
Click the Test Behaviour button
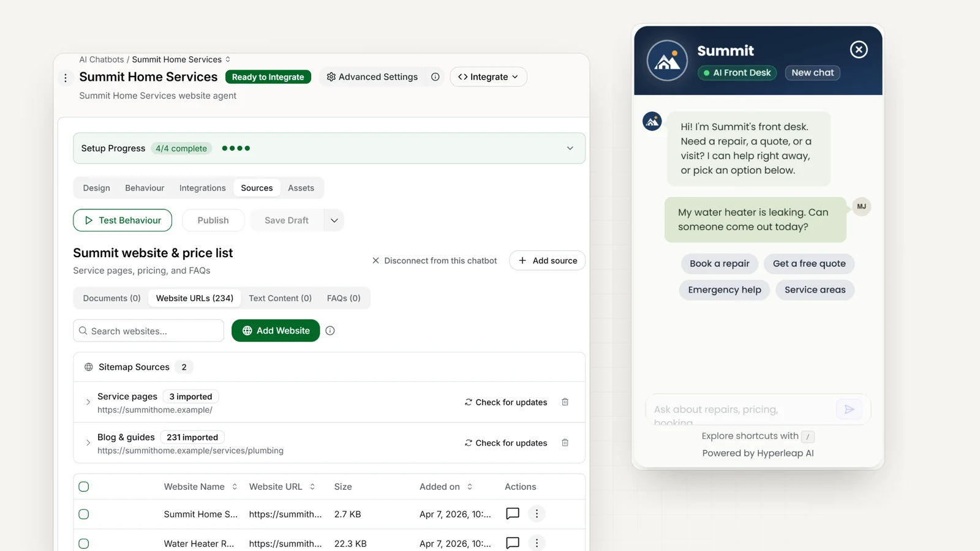tap(123, 220)
